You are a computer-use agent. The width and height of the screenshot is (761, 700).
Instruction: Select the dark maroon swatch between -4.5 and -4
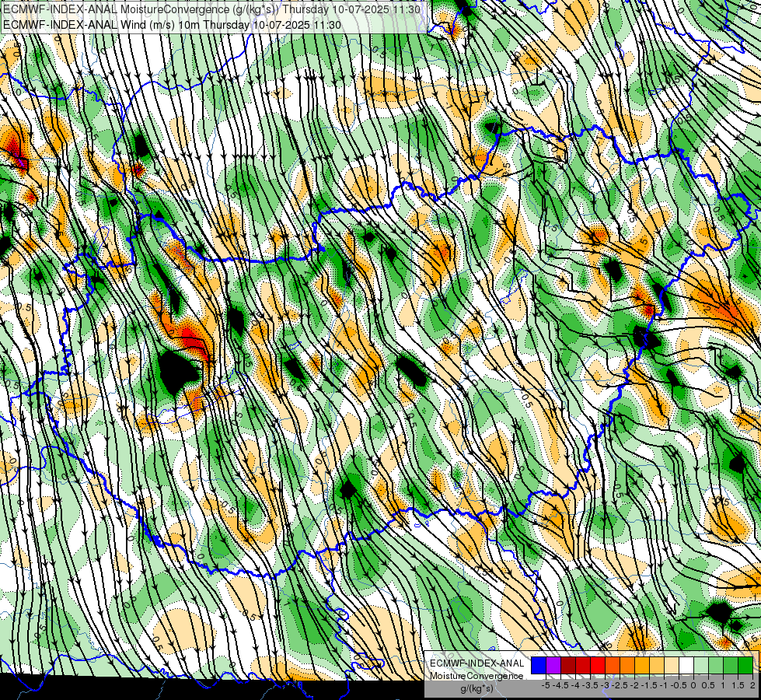[568, 666]
